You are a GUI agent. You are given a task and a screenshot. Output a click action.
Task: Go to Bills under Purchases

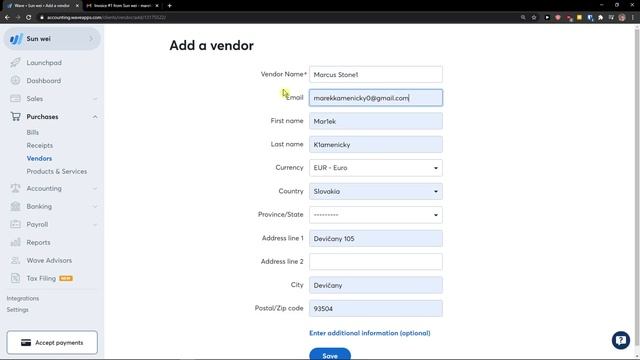point(33,132)
